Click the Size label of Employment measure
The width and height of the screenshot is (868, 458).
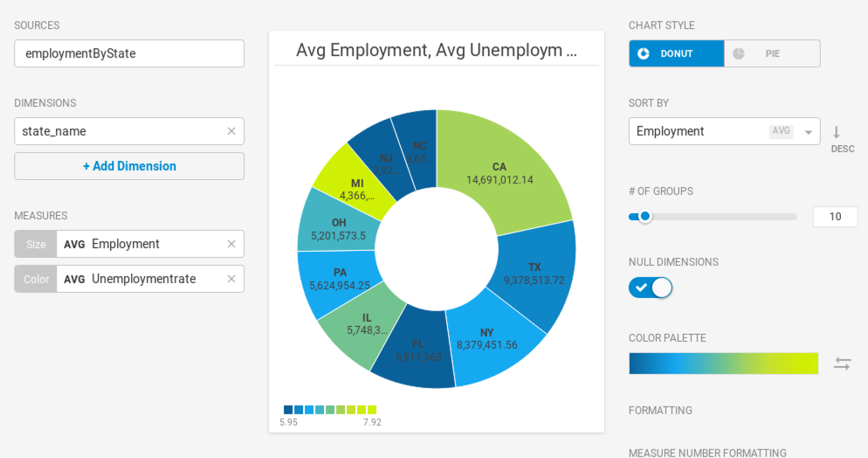[x=36, y=244]
